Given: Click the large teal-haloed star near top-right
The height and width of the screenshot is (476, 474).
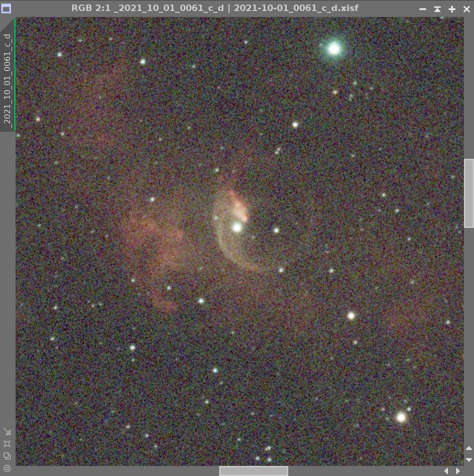Looking at the screenshot, I should point(334,49).
